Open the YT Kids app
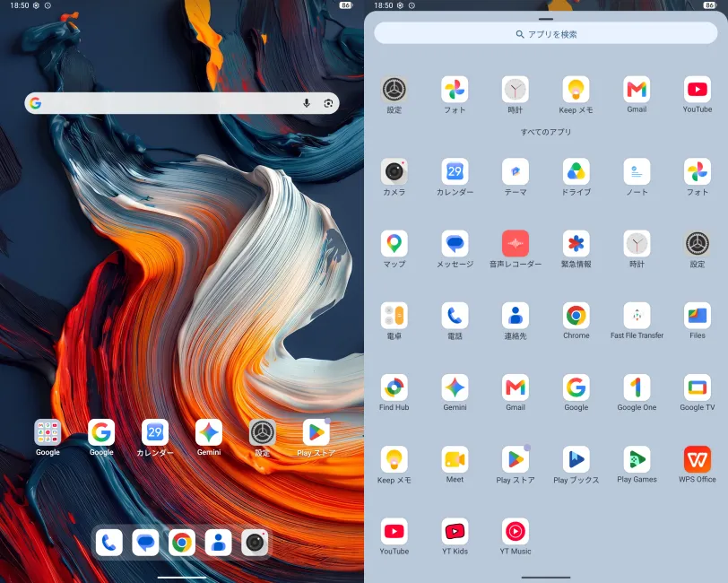This screenshot has height=583, width=728. 455,532
